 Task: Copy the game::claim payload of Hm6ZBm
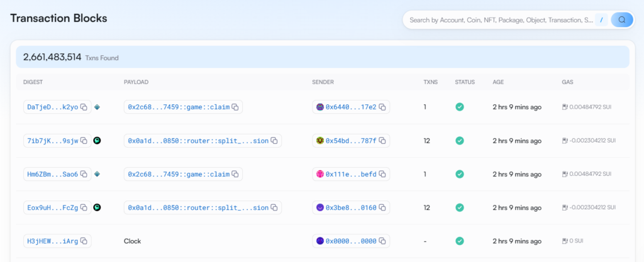click(x=235, y=174)
